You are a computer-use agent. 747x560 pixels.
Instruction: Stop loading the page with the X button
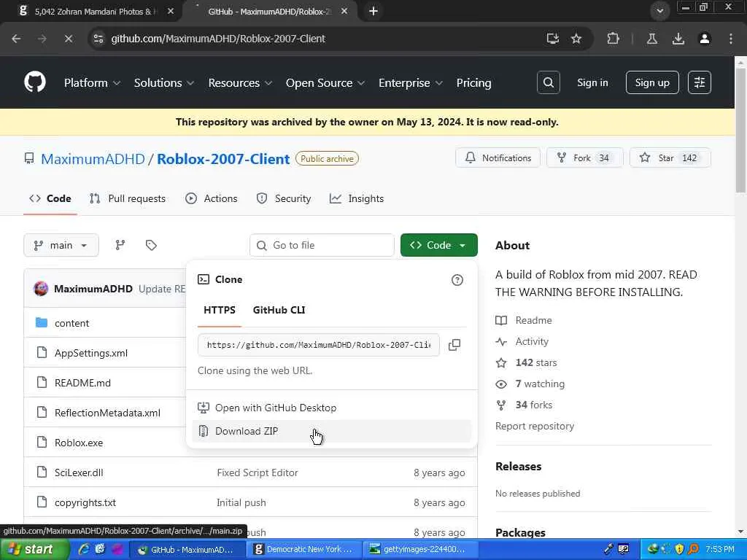(68, 39)
